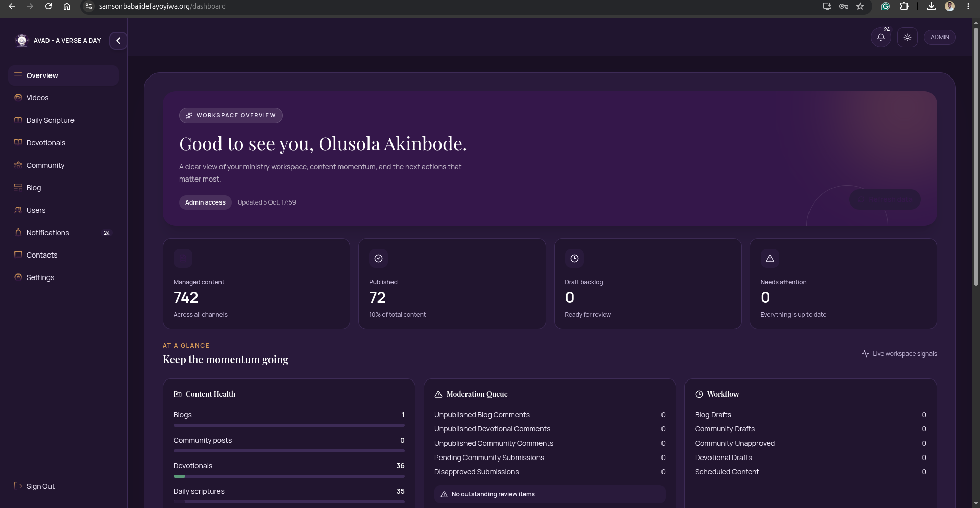Open browser extensions puzzle icon
This screenshot has height=508, width=980.
(x=904, y=6)
